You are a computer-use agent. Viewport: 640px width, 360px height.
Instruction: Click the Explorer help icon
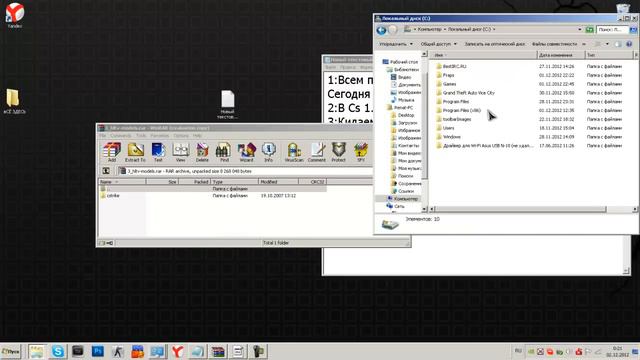click(x=629, y=44)
